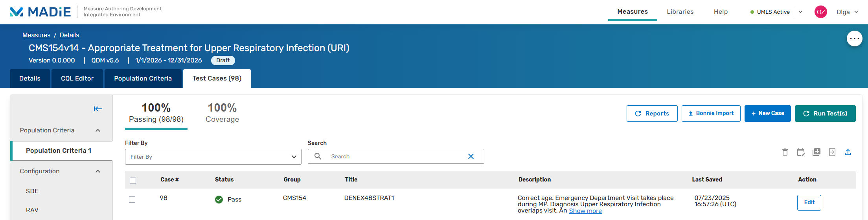Open the Filter By dropdown

[213, 157]
